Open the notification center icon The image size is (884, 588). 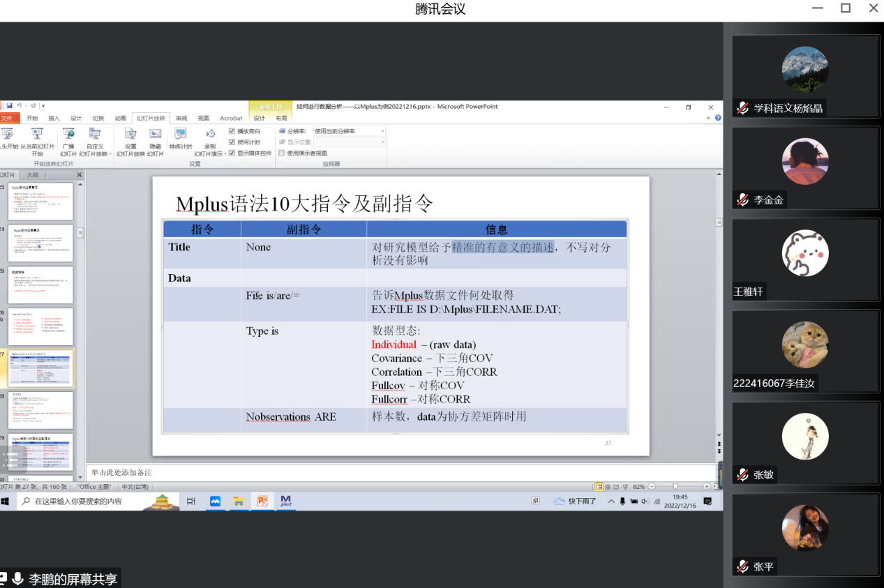pos(708,501)
